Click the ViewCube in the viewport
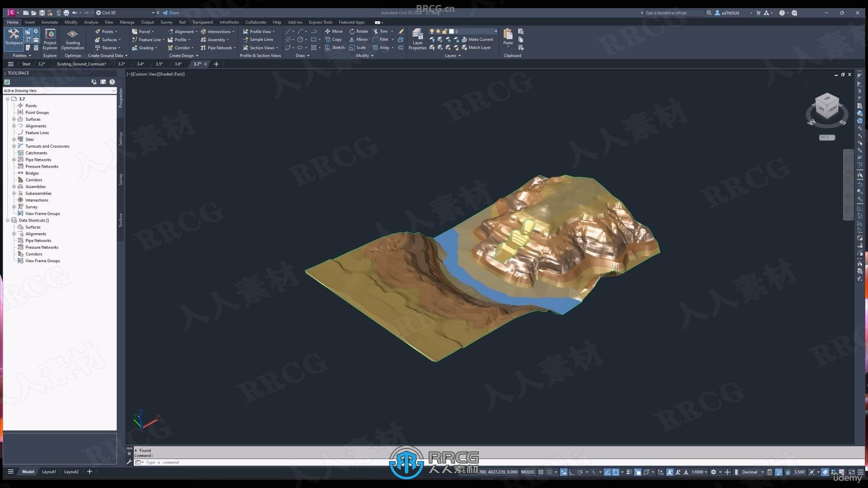 click(x=827, y=107)
